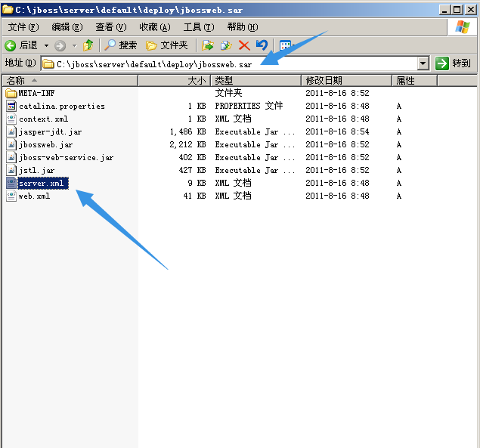Expand the Forward button history dropdown arrow
The image size is (480, 448).
tap(74, 46)
